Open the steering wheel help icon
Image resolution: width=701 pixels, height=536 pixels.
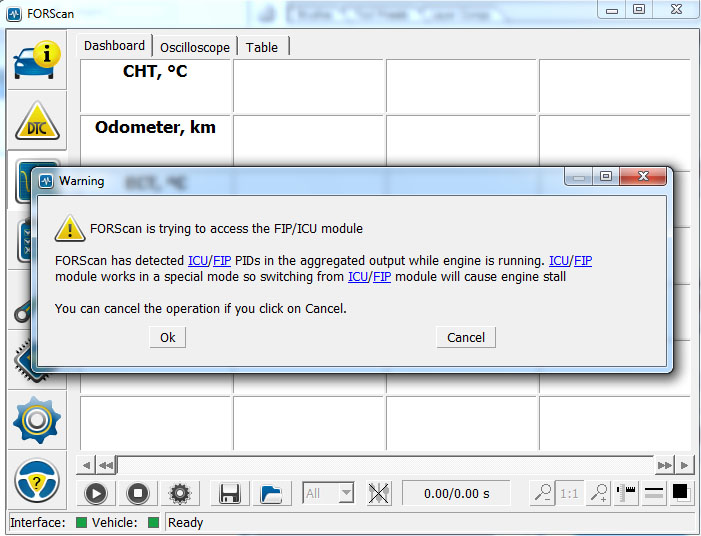37,481
